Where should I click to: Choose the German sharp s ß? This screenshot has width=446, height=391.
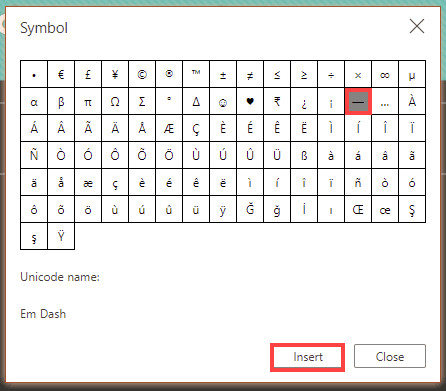pyautogui.click(x=304, y=155)
